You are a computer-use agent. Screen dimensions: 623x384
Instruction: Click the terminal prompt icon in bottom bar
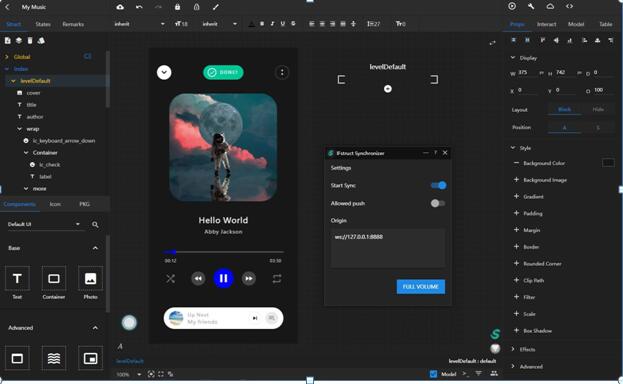coord(466,374)
